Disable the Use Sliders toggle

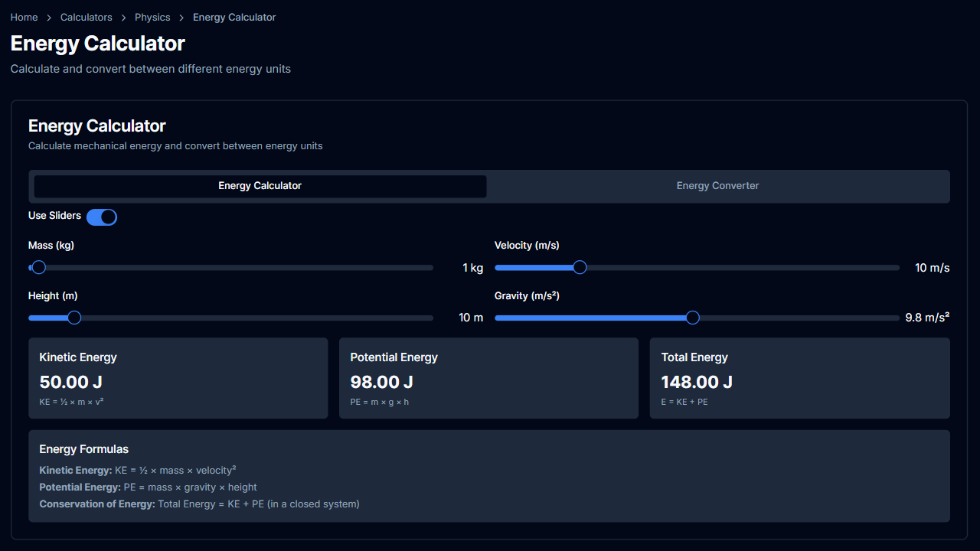pos(101,217)
